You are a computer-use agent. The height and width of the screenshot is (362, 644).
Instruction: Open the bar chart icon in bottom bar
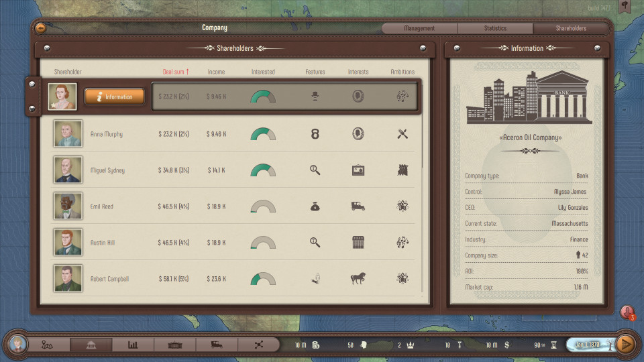133,345
